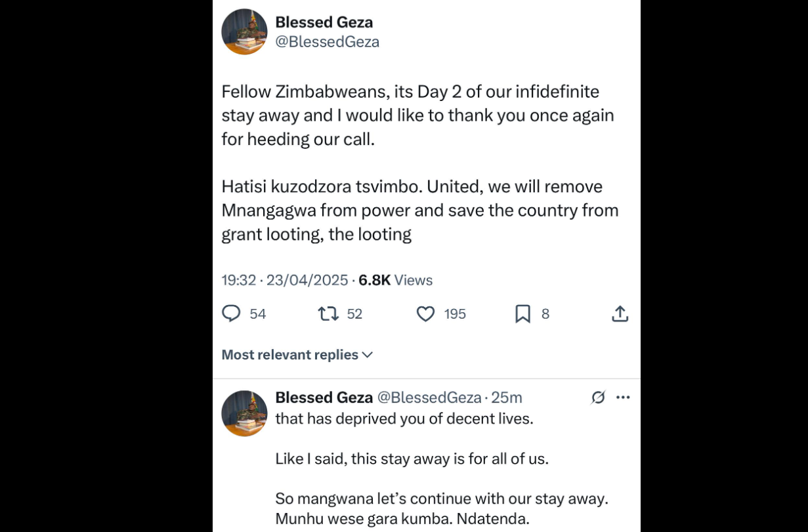Click the reply speech bubble icon
This screenshot has height=532, width=808.
231,314
